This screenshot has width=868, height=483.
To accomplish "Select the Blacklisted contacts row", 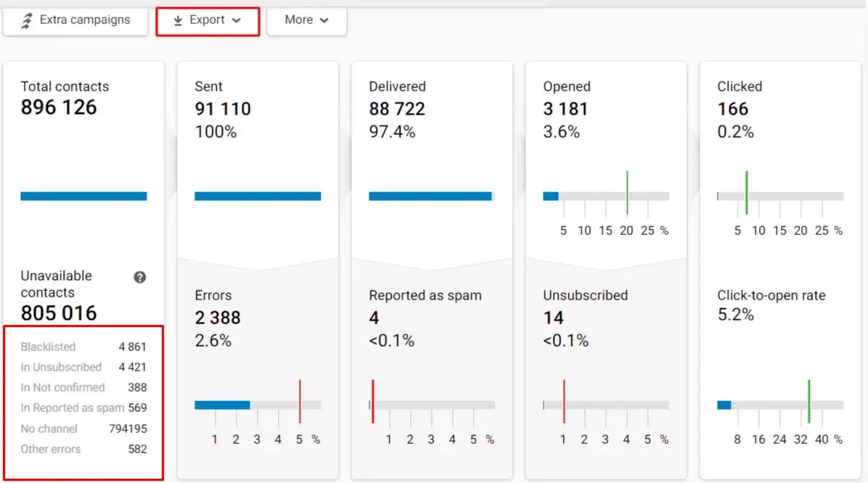I will coord(83,347).
